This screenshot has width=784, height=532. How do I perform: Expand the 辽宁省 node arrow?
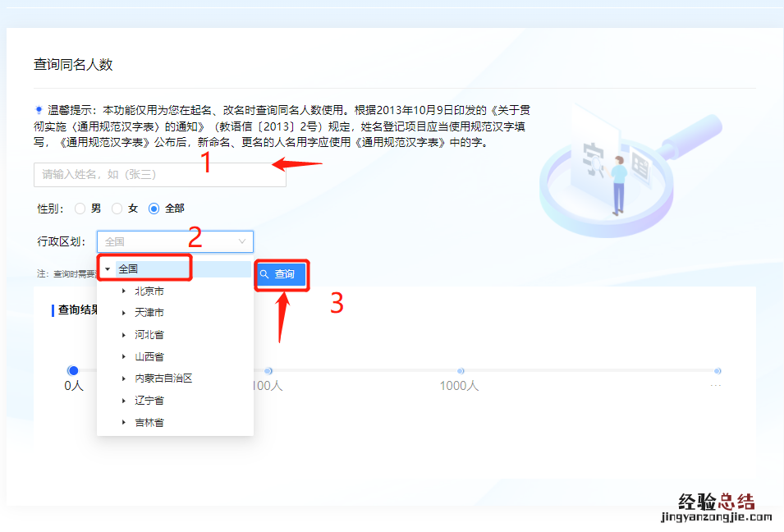coord(123,401)
